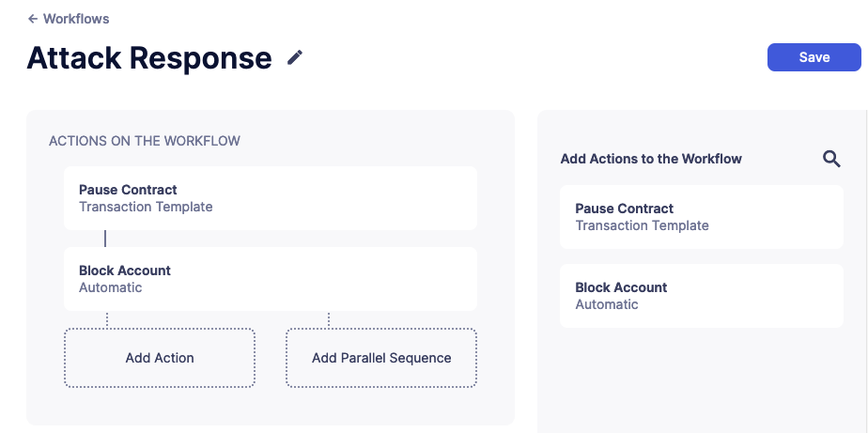868x433 pixels.
Task: Click the Add Action placeholder box
Action: [160, 358]
